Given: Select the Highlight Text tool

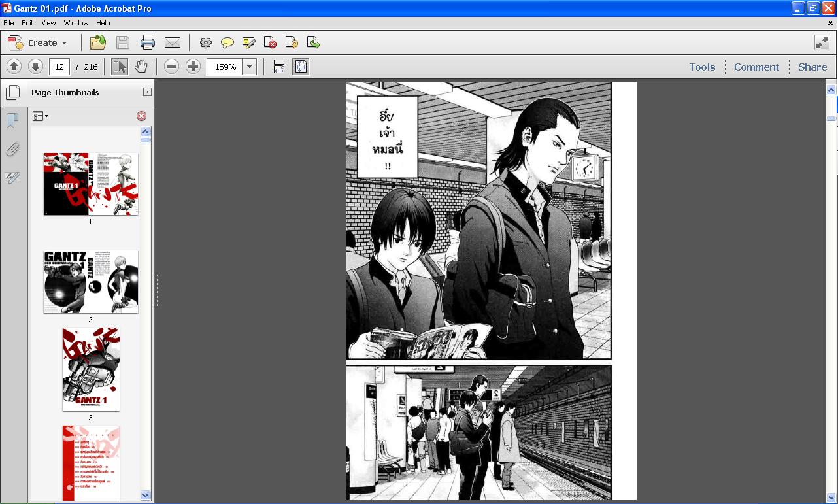Looking at the screenshot, I should pyautogui.click(x=248, y=42).
